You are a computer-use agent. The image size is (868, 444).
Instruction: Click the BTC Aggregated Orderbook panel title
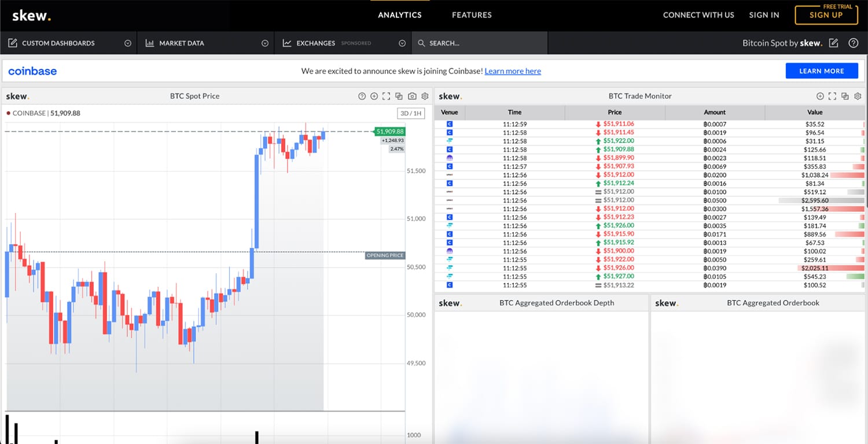773,303
